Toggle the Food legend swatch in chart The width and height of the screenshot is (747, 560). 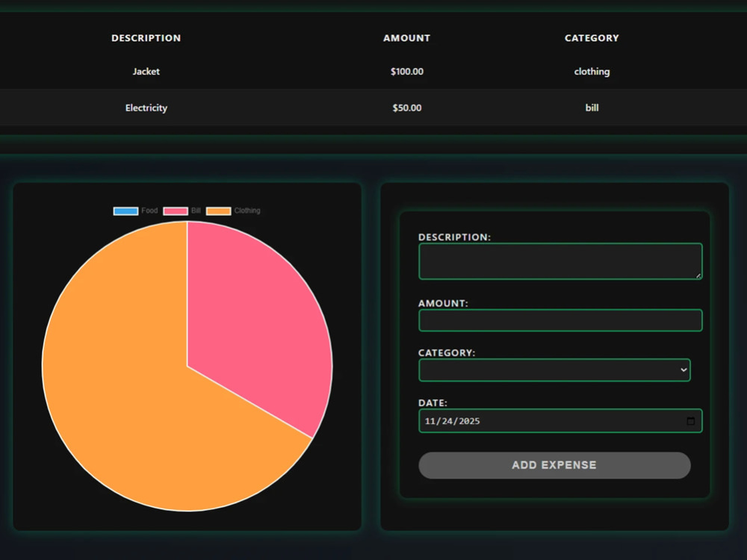[125, 211]
